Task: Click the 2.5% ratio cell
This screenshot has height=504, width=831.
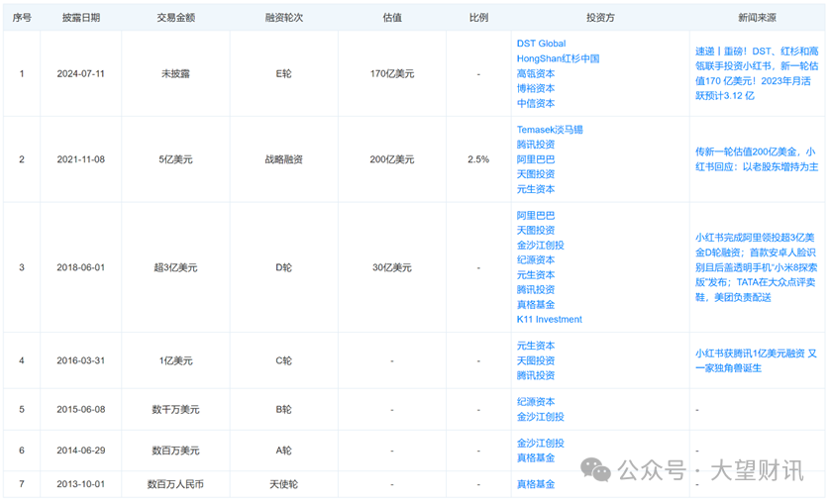Action: [478, 159]
